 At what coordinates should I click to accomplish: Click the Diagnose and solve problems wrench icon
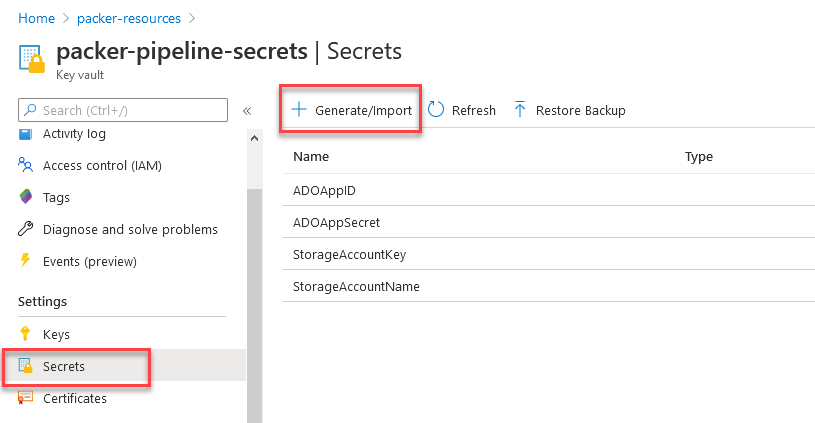coord(26,230)
